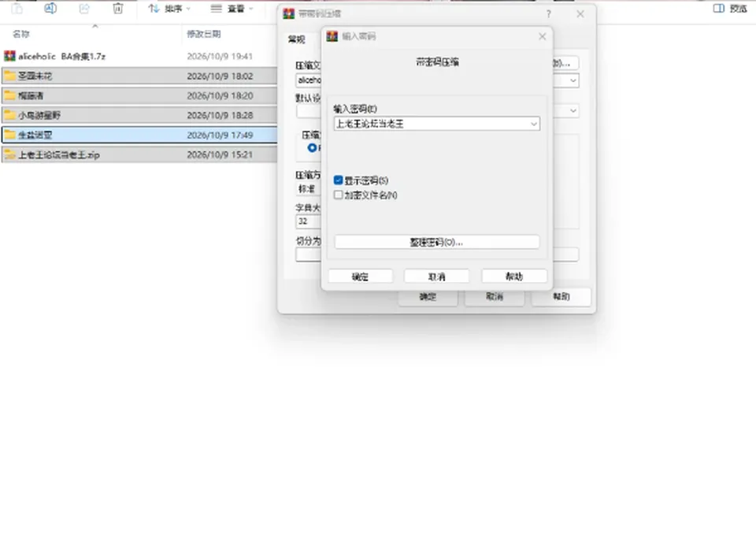Click the date 2026/10/9 18:28
The image size is (756, 553).
coord(220,115)
